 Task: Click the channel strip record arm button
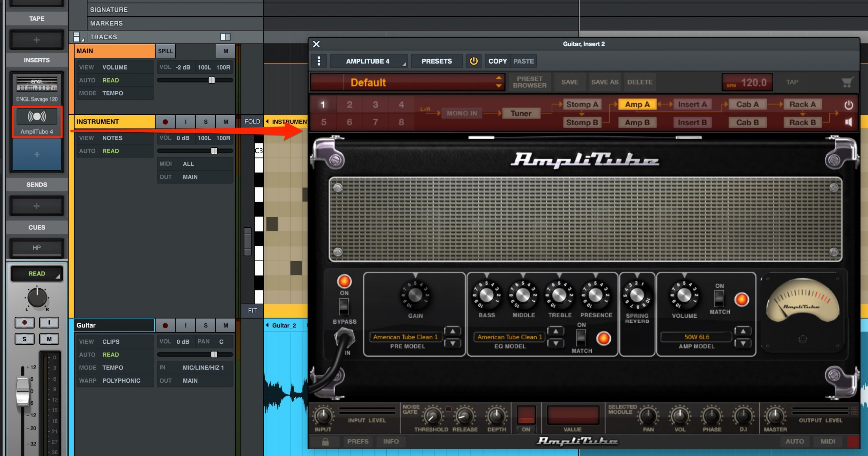point(24,322)
